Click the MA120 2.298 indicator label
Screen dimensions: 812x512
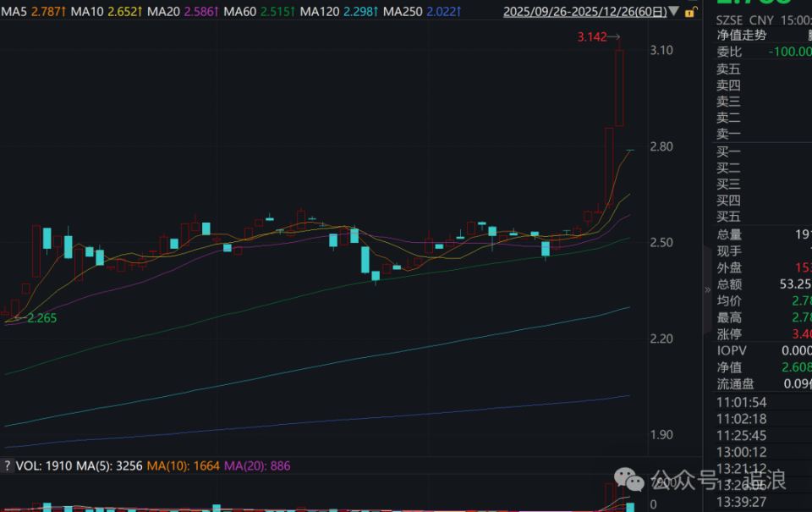pyautogui.click(x=339, y=11)
